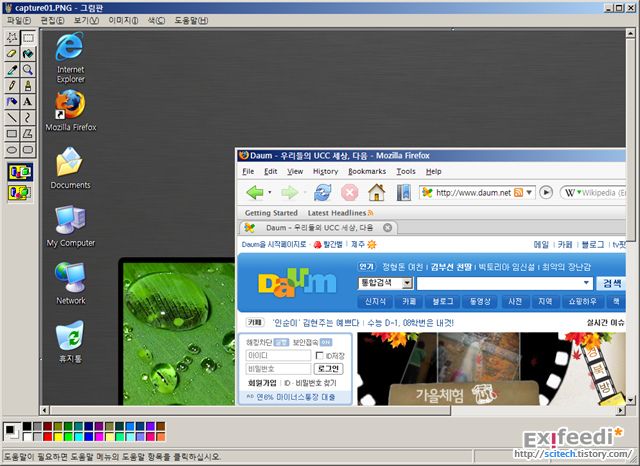
Task: Click the horizontal scrollbar thumb of canvas
Action: coord(250,411)
